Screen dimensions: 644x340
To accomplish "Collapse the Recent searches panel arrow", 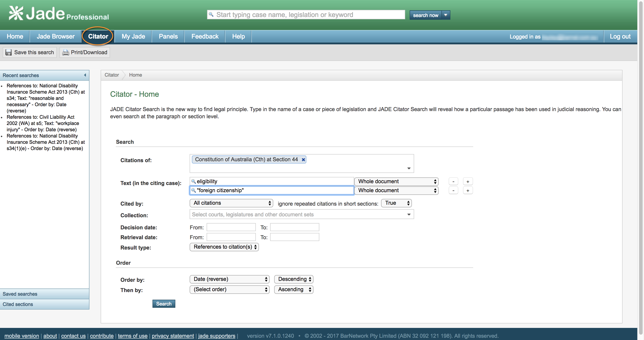I will [85, 75].
